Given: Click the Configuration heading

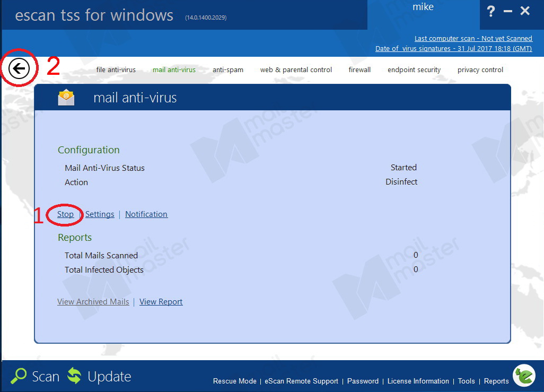Looking at the screenshot, I should pos(89,150).
